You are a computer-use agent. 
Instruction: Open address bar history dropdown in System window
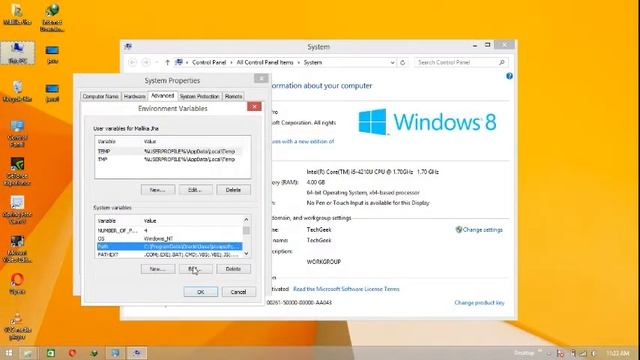tap(392, 62)
